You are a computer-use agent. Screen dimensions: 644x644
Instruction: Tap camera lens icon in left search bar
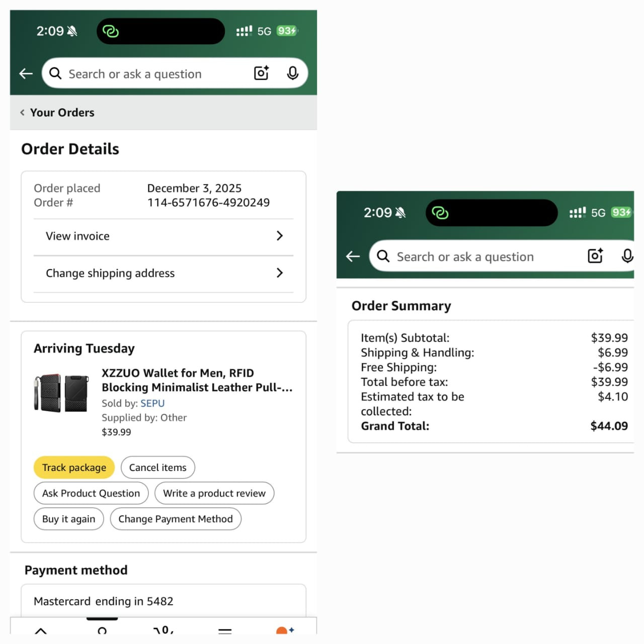pos(261,73)
